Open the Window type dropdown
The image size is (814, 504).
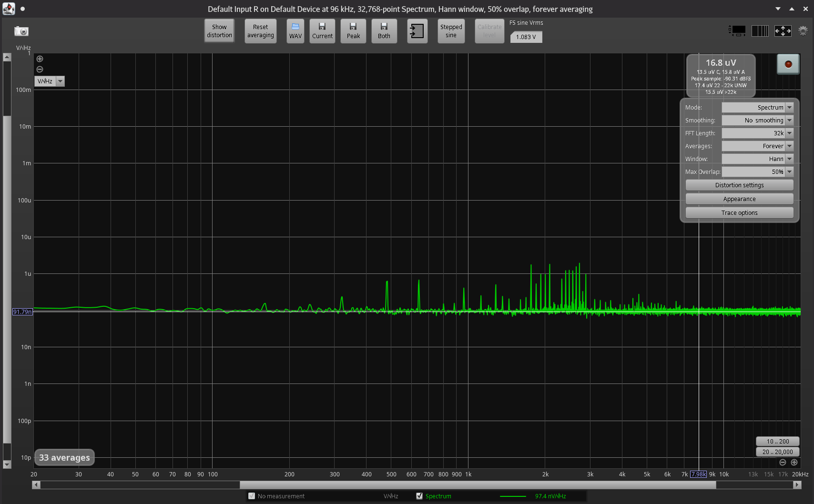click(x=757, y=159)
